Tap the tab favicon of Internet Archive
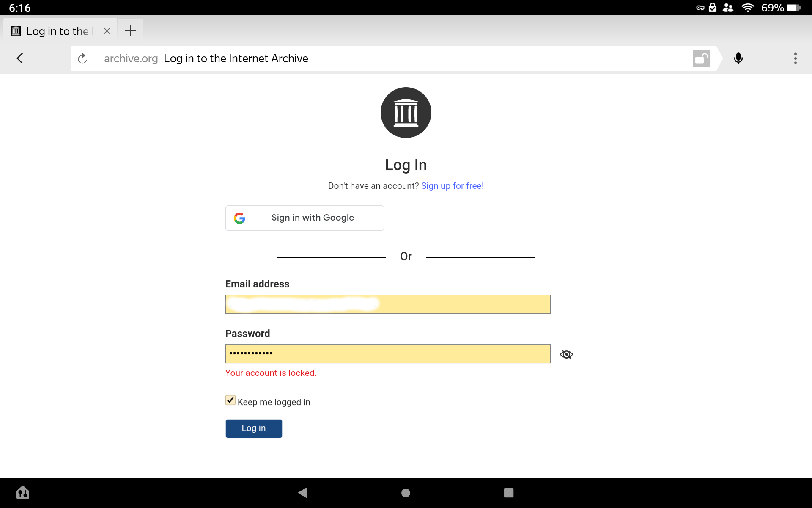Screen dimensions: 812x508 pos(16,31)
